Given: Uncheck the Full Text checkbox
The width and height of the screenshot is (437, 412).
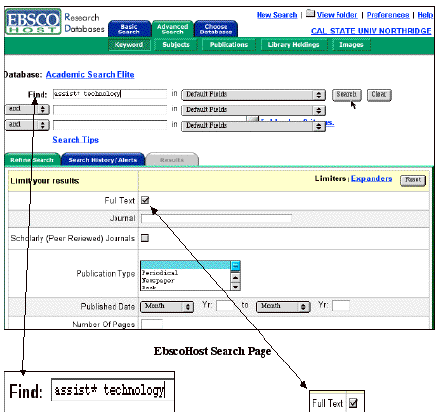Looking at the screenshot, I should click(145, 200).
